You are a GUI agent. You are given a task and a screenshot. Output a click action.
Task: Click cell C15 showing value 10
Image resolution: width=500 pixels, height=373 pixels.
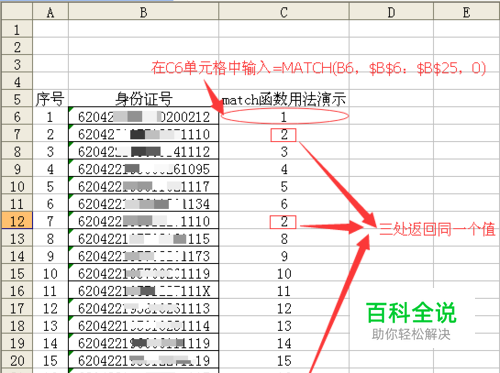tap(284, 273)
